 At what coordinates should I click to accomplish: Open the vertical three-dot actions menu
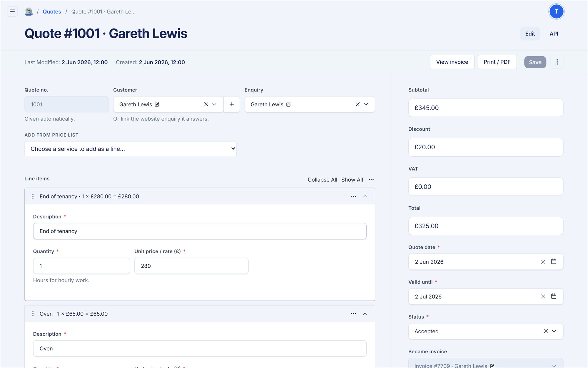tap(557, 62)
